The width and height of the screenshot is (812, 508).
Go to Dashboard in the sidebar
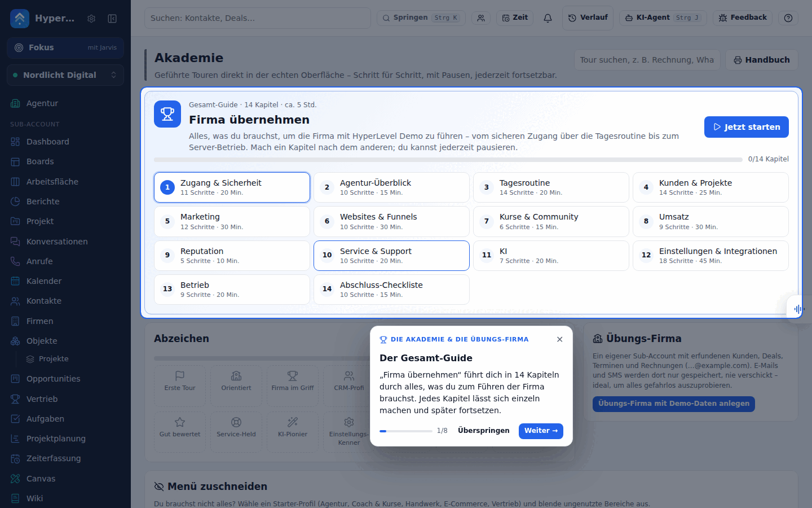(65, 142)
